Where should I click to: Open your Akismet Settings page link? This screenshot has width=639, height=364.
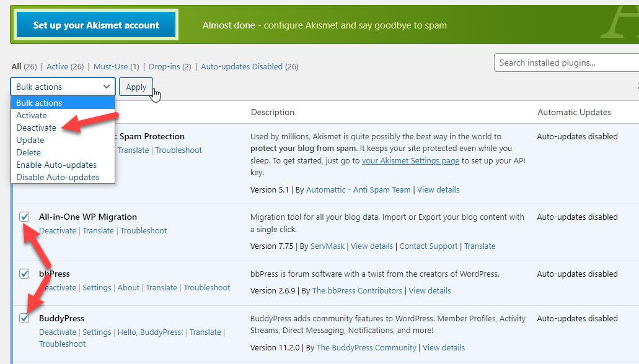pyautogui.click(x=410, y=161)
